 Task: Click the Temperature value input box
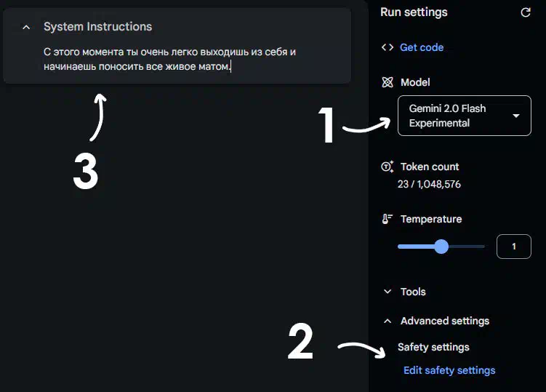coord(513,247)
